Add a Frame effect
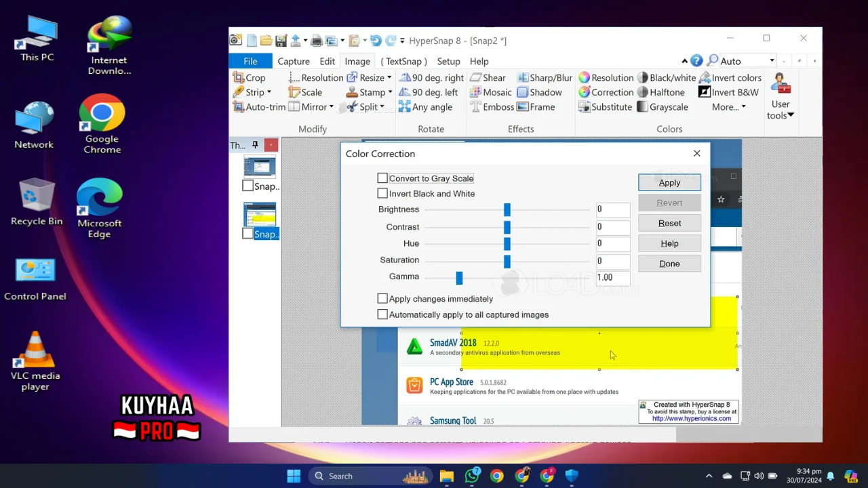 (x=536, y=107)
